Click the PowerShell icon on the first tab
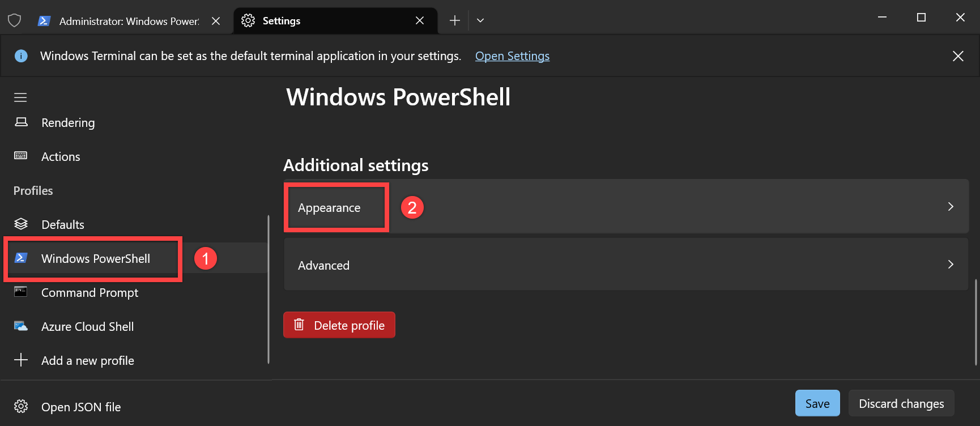 pyautogui.click(x=44, y=21)
